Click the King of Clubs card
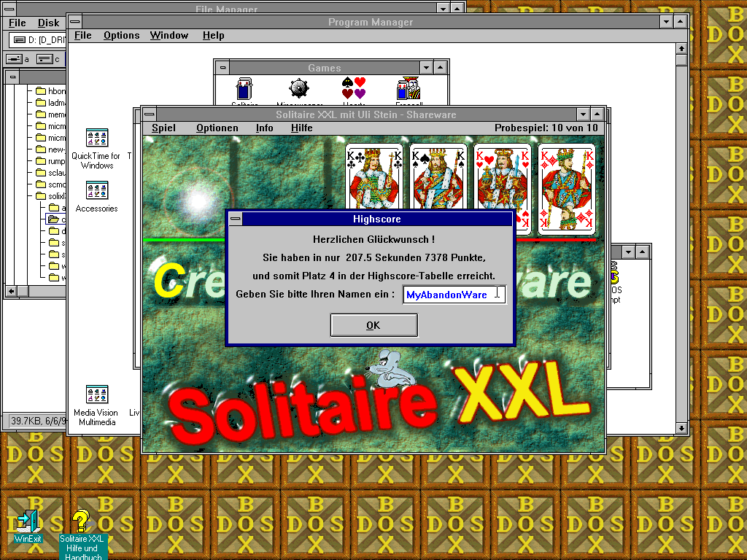The image size is (747, 560). tap(374, 176)
